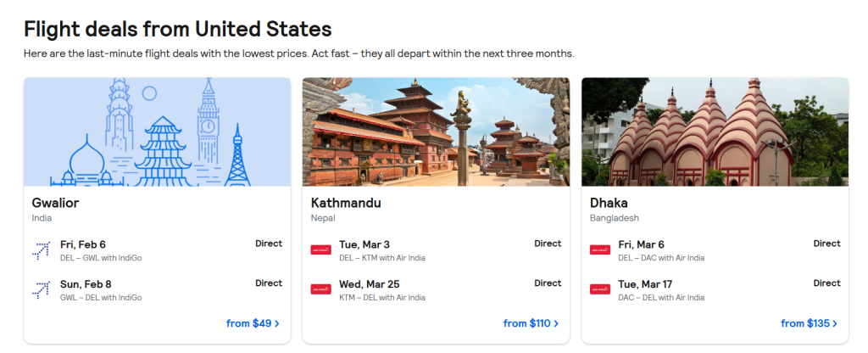Click the Flight deals from United States heading

coord(177,29)
